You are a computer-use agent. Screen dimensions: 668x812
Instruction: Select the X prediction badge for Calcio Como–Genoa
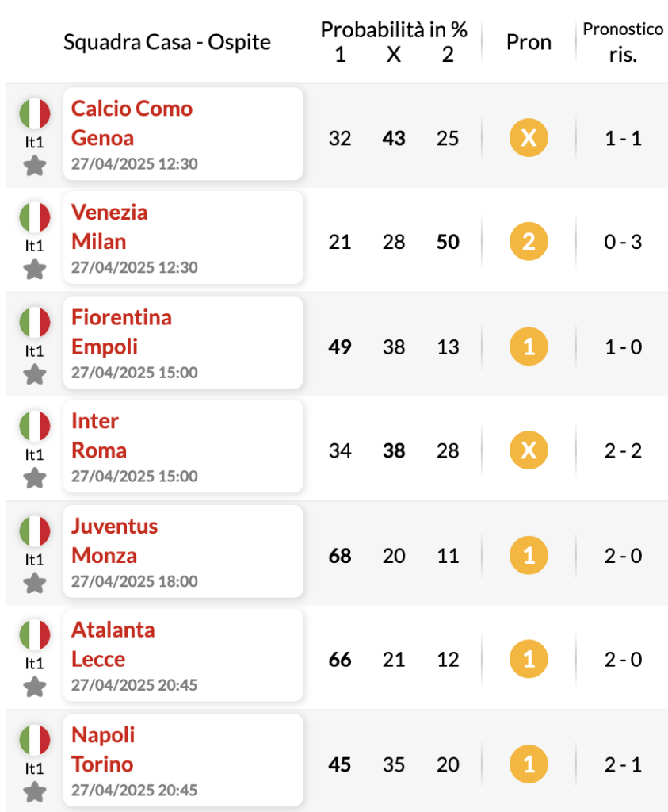pyautogui.click(x=529, y=138)
